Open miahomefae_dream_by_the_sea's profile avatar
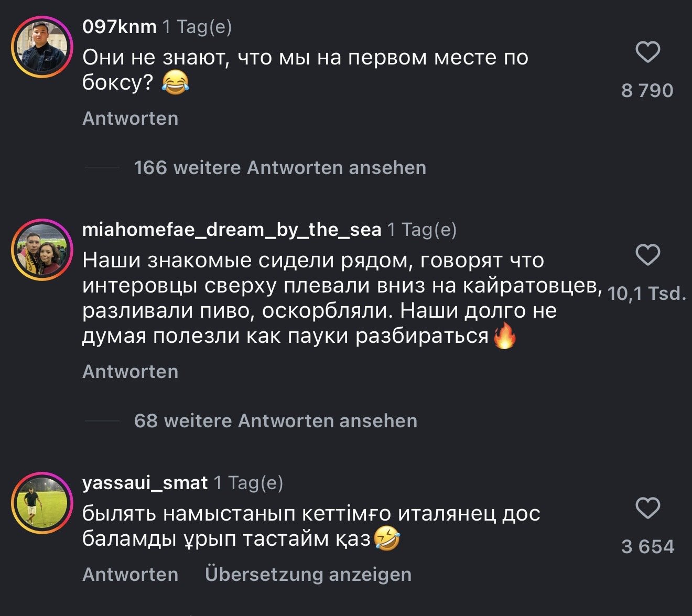The width and height of the screenshot is (692, 616). coord(41,250)
